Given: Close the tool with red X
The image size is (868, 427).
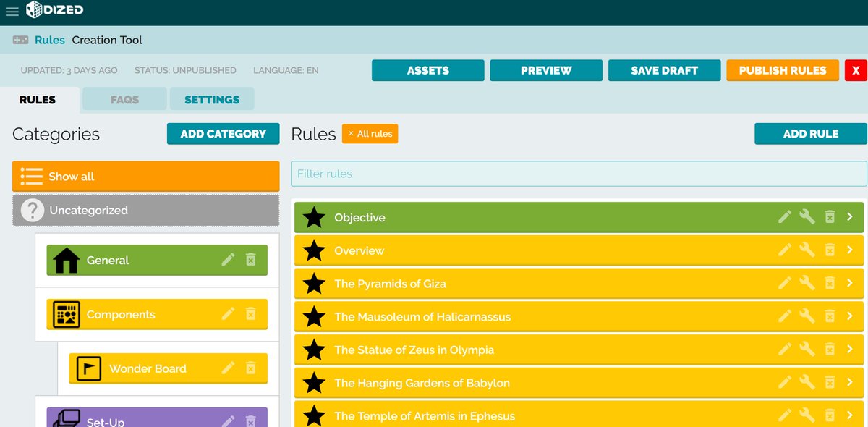Looking at the screenshot, I should point(856,70).
